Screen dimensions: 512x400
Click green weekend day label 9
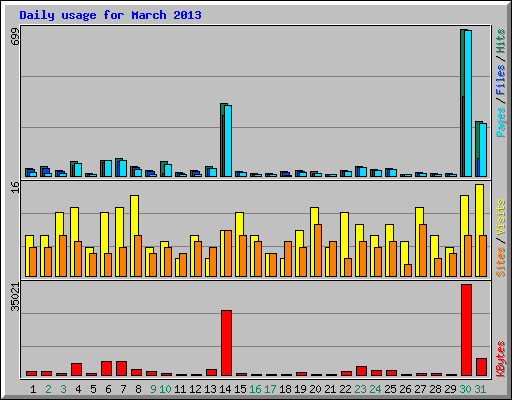pos(153,389)
